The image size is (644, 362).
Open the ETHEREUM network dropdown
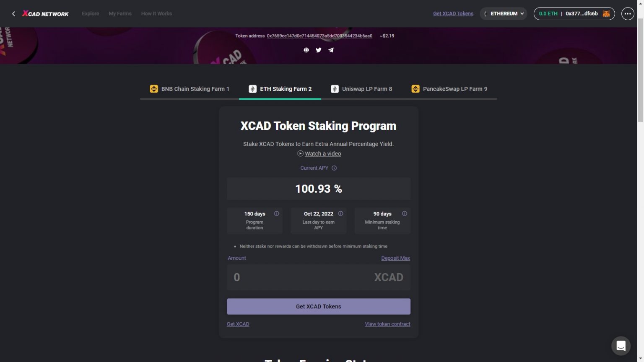(x=503, y=13)
